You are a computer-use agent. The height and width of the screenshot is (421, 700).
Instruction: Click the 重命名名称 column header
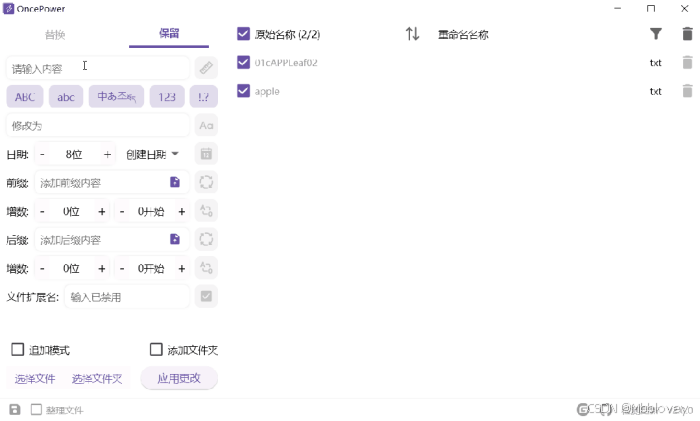(x=463, y=34)
